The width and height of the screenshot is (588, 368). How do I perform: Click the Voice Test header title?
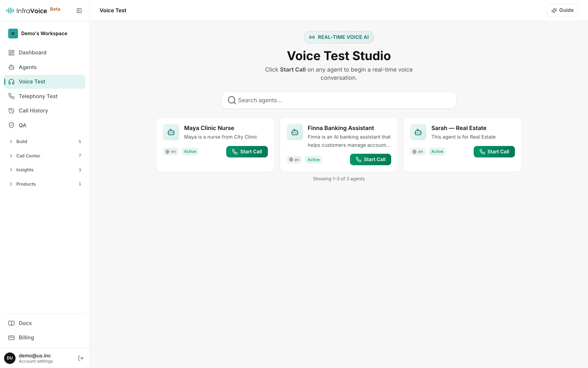(x=113, y=10)
